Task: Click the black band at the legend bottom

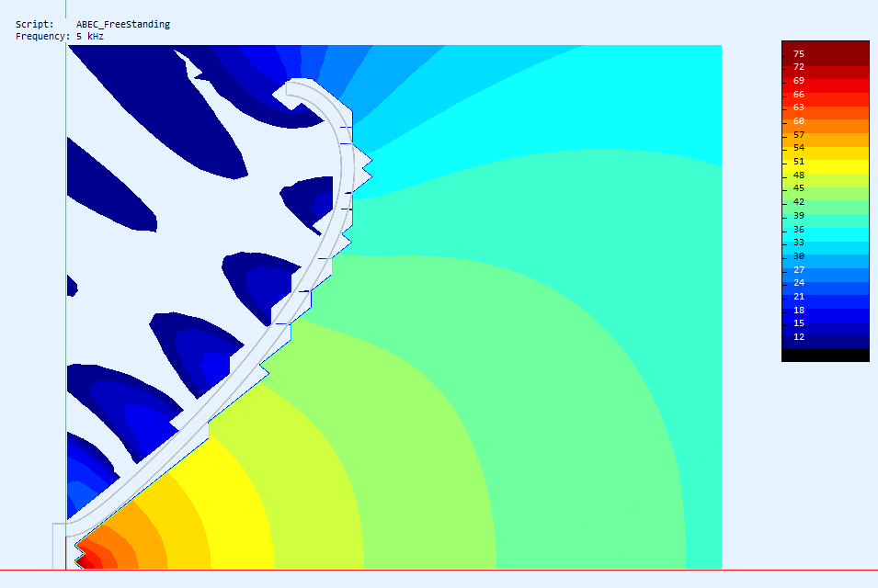Action: (826, 356)
